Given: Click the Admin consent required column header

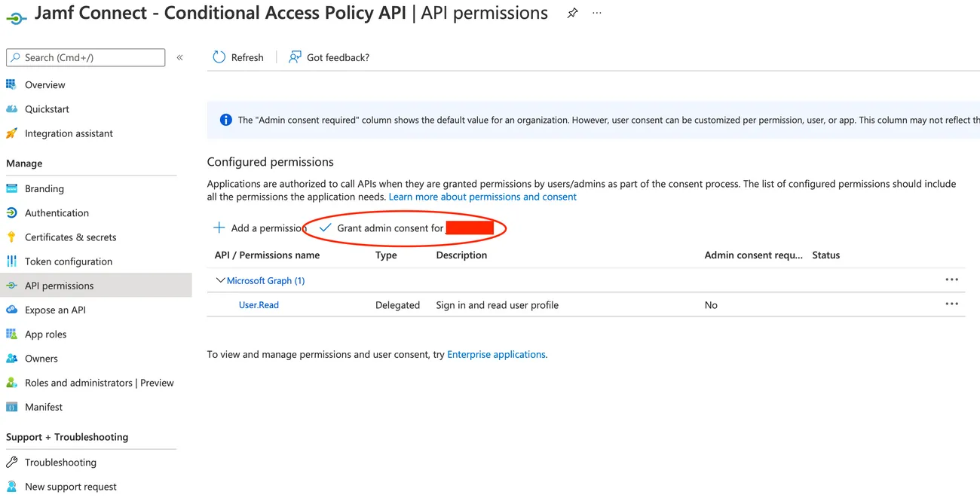Looking at the screenshot, I should coord(754,255).
